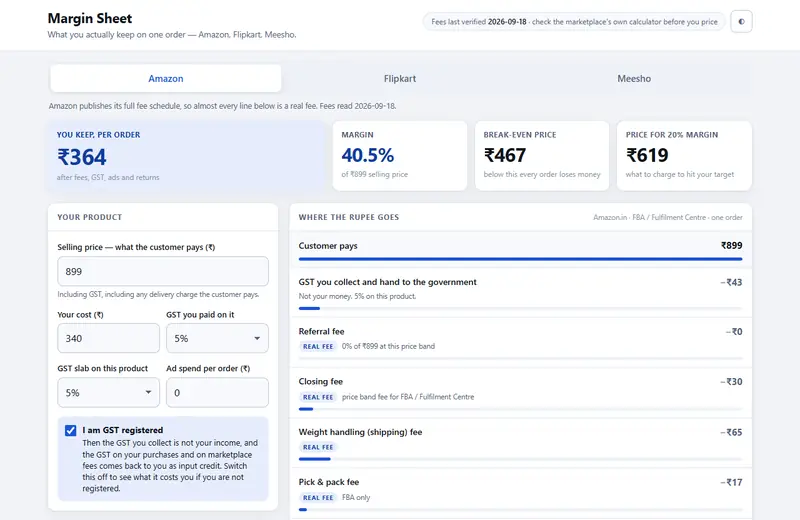Edit the Your cost input field
Image resolution: width=800 pixels, height=520 pixels.
108,338
